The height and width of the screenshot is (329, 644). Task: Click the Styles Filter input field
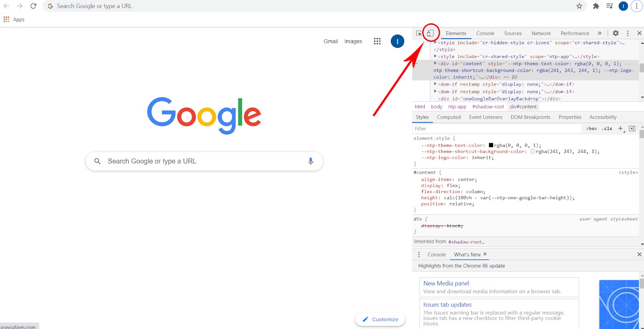(497, 129)
